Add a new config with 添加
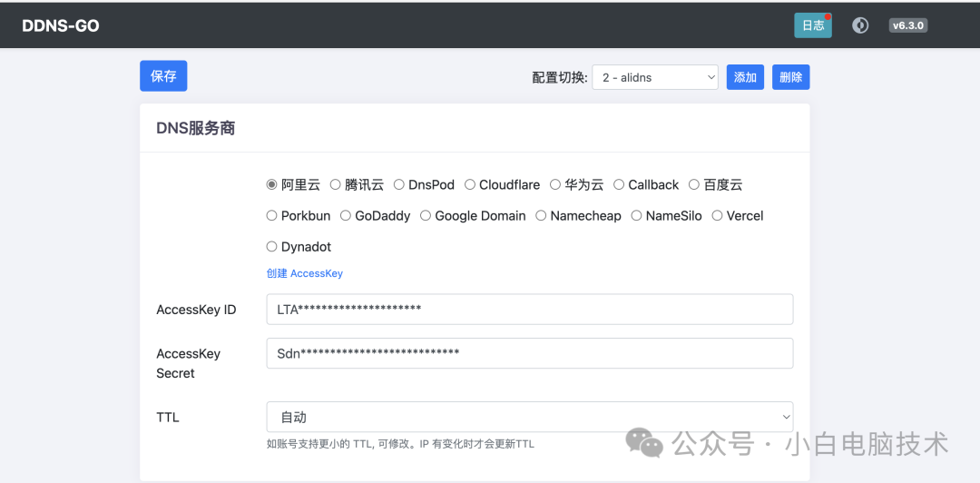This screenshot has height=483, width=980. [745, 77]
